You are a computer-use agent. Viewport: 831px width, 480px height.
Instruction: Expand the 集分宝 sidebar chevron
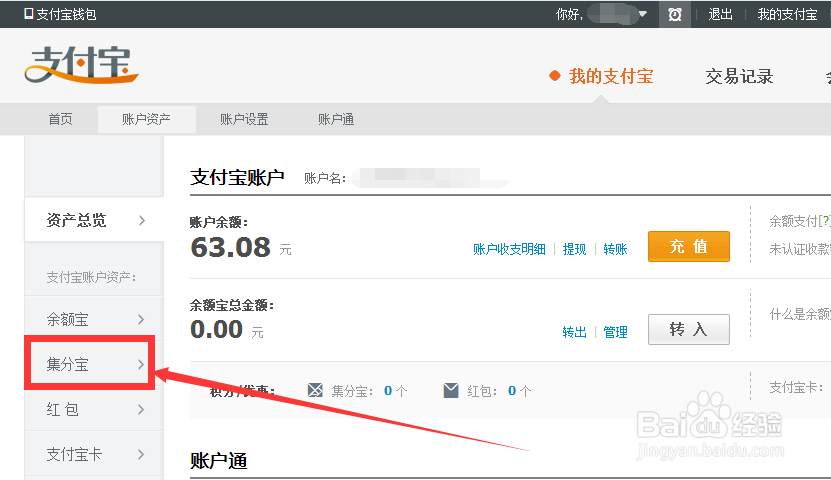pyautogui.click(x=141, y=364)
